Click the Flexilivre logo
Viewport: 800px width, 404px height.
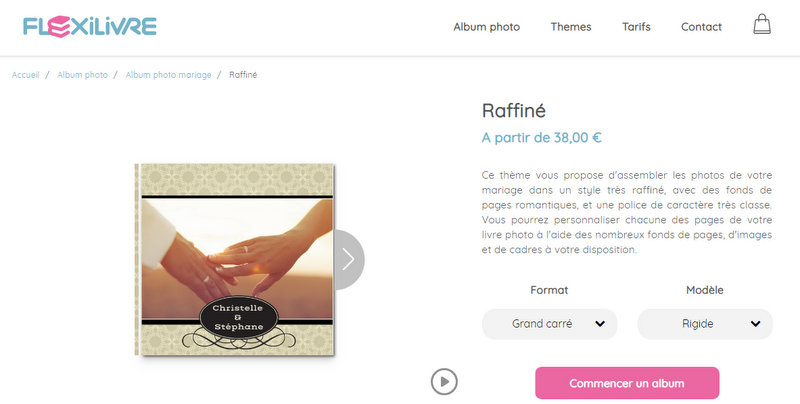90,27
